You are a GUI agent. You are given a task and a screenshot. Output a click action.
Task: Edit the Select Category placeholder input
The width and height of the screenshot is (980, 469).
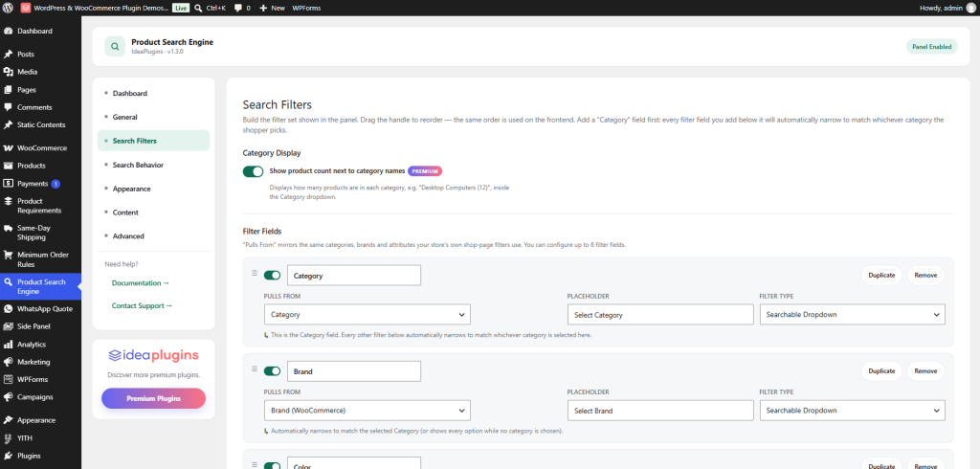(660, 315)
